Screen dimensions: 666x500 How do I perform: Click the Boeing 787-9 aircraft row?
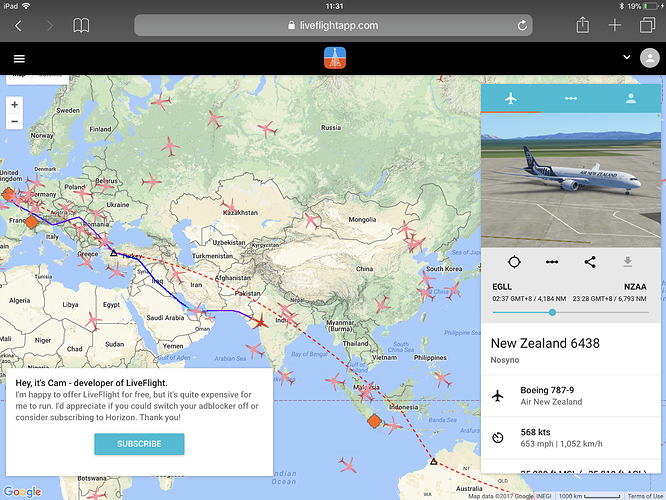pos(570,396)
